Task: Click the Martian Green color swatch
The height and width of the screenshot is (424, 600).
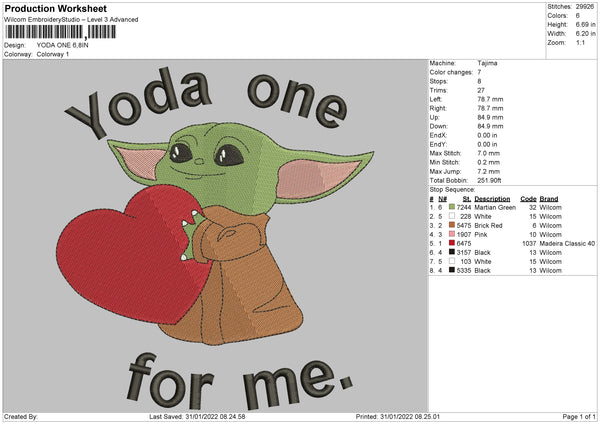Action: tap(452, 207)
